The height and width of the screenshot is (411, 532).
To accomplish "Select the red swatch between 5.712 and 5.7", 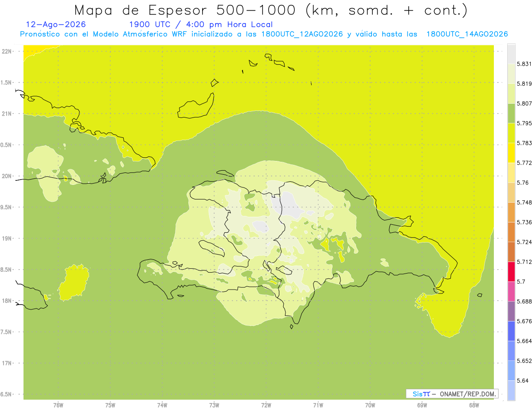I will pos(511,272).
